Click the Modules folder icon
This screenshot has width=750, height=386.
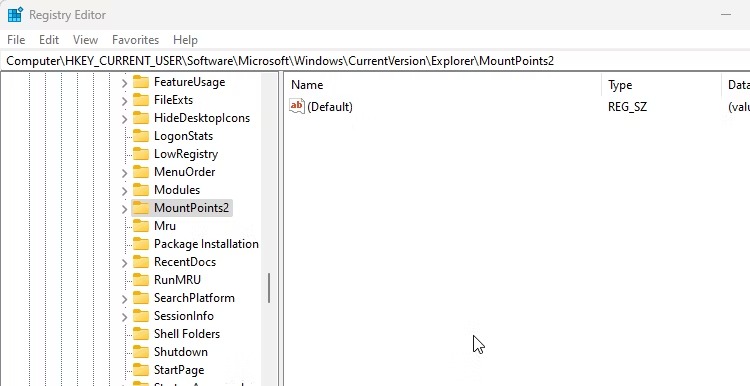[x=141, y=190]
